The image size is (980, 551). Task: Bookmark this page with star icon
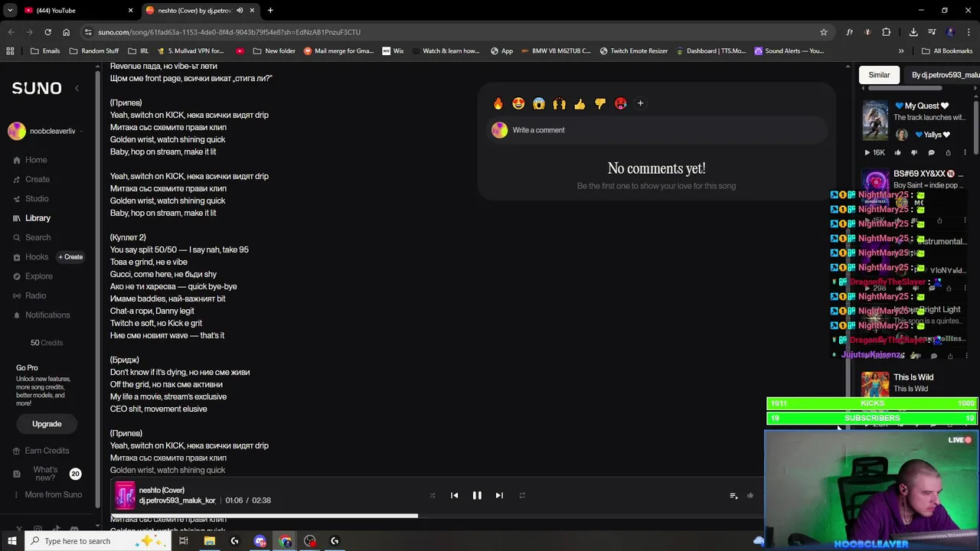tap(824, 32)
